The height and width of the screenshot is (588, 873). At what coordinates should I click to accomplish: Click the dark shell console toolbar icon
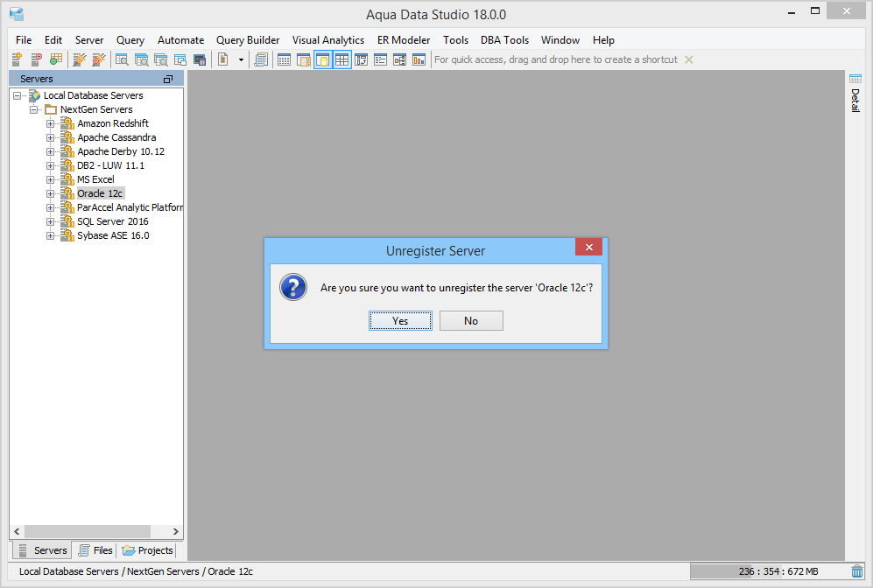coord(200,59)
